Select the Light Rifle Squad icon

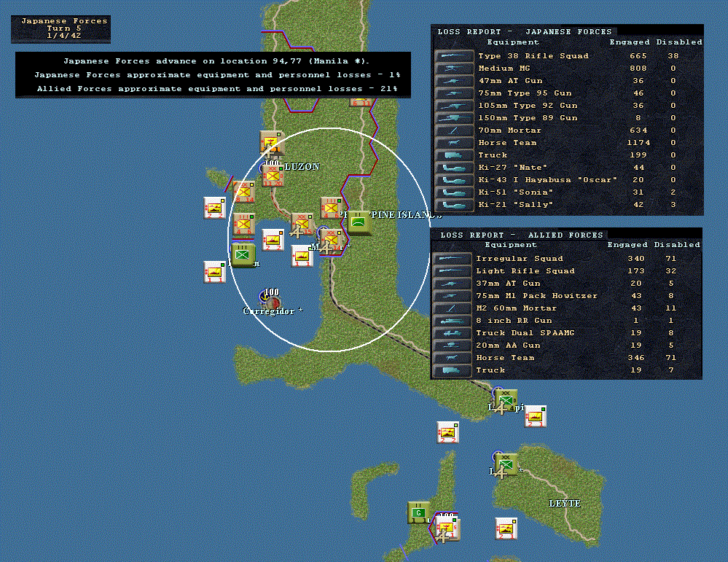click(453, 271)
